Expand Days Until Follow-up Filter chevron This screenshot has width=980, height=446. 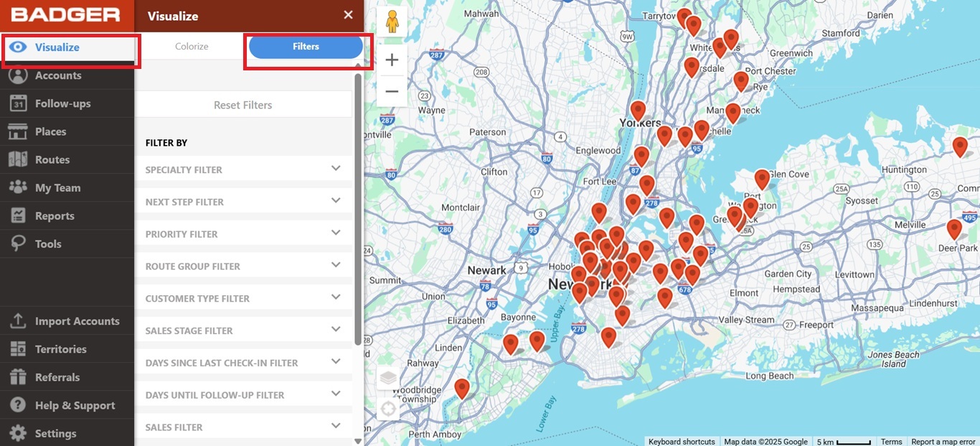tap(336, 394)
